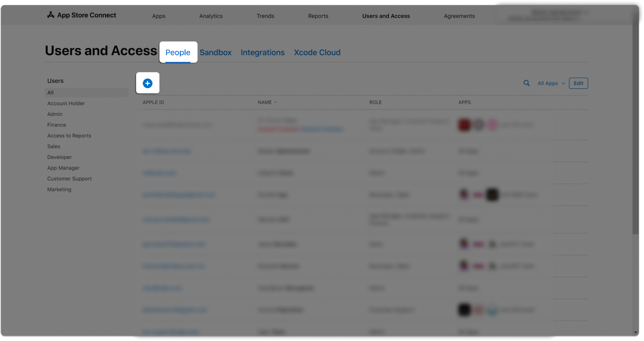Image resolution: width=644 pixels, height=341 pixels.
Task: Filter users by Sales role
Action: (x=54, y=146)
